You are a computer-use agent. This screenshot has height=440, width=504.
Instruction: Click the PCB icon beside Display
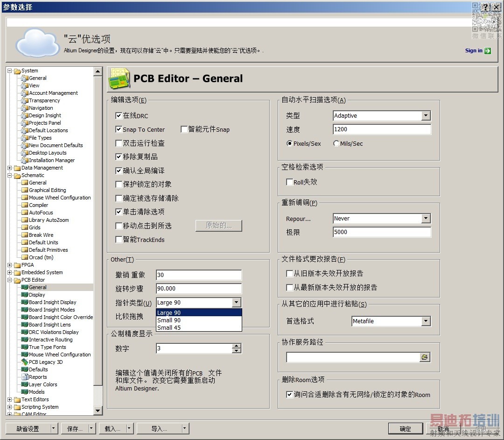25,295
